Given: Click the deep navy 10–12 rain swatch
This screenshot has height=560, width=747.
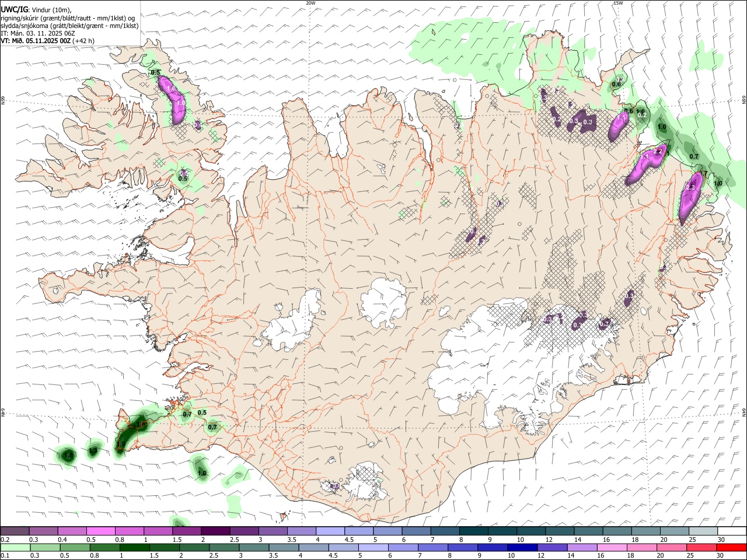Looking at the screenshot, I should [523, 547].
